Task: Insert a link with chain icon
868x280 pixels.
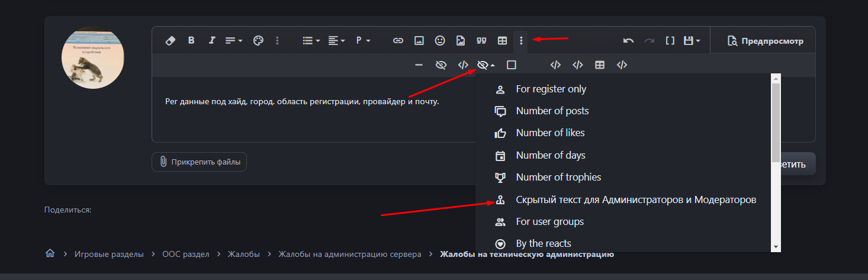Action: coord(398,41)
